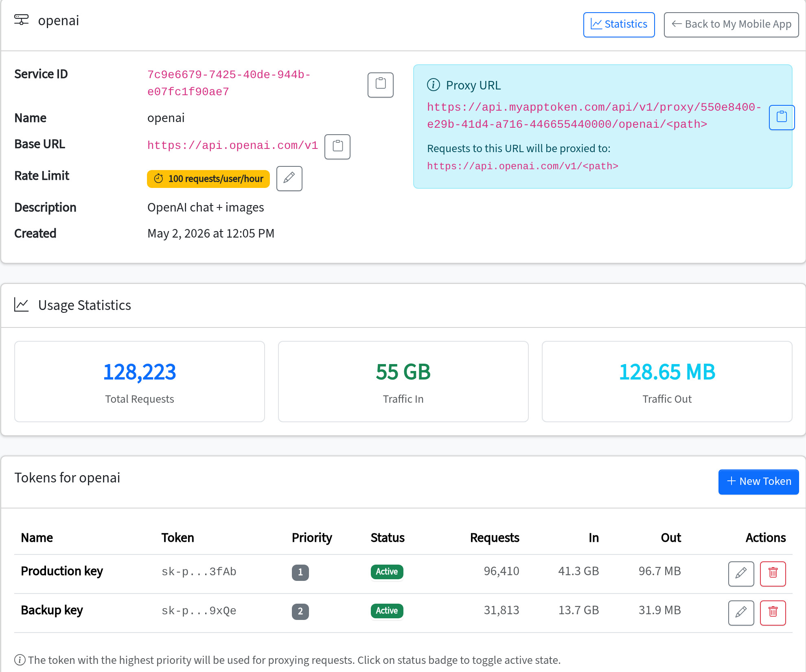Viewport: 806px width, 672px height.
Task: Go back to My Mobile App
Action: pyautogui.click(x=731, y=24)
